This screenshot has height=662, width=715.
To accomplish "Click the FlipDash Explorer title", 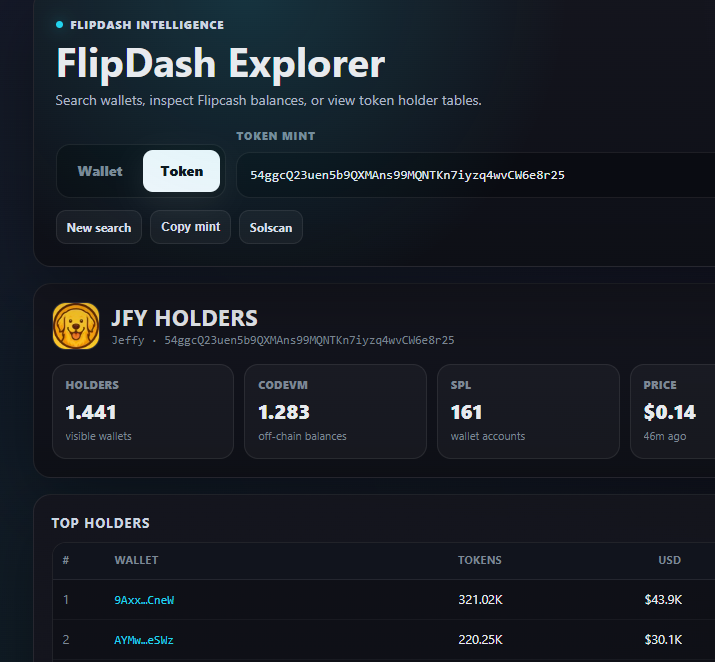I will tap(221, 64).
